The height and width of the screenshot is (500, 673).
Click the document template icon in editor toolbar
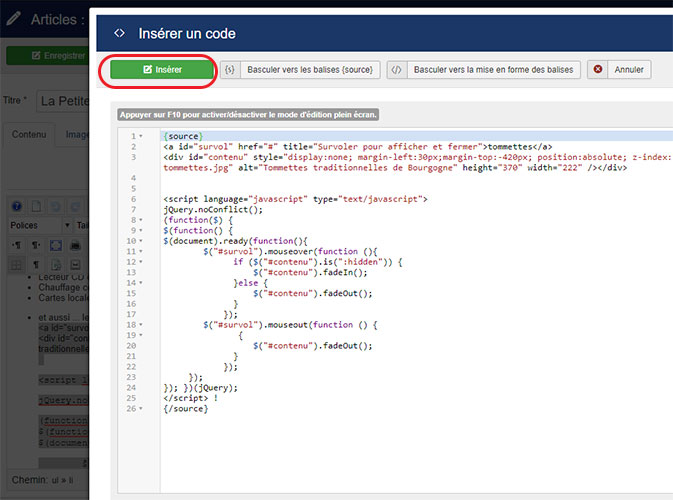point(56,265)
